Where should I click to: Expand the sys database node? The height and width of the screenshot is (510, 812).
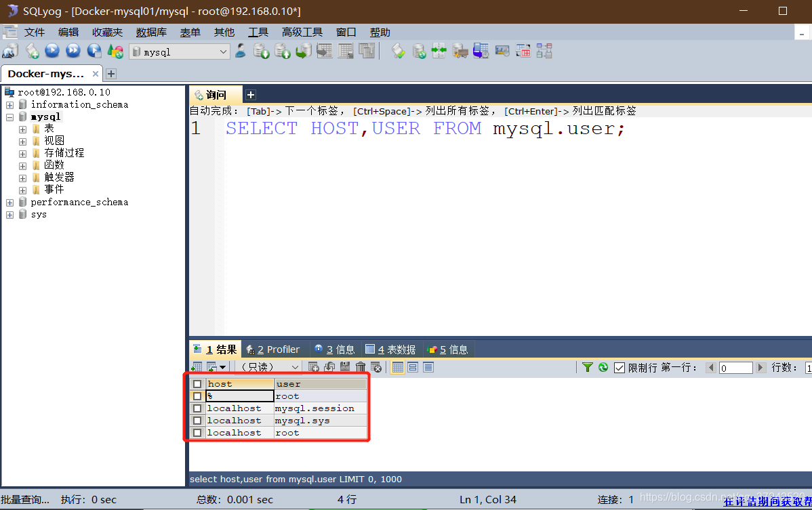click(x=10, y=215)
